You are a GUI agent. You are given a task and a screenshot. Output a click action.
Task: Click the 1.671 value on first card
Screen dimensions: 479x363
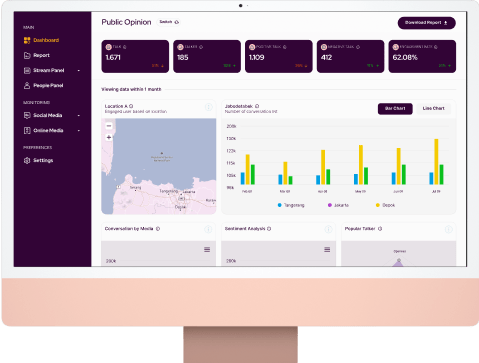coord(113,57)
